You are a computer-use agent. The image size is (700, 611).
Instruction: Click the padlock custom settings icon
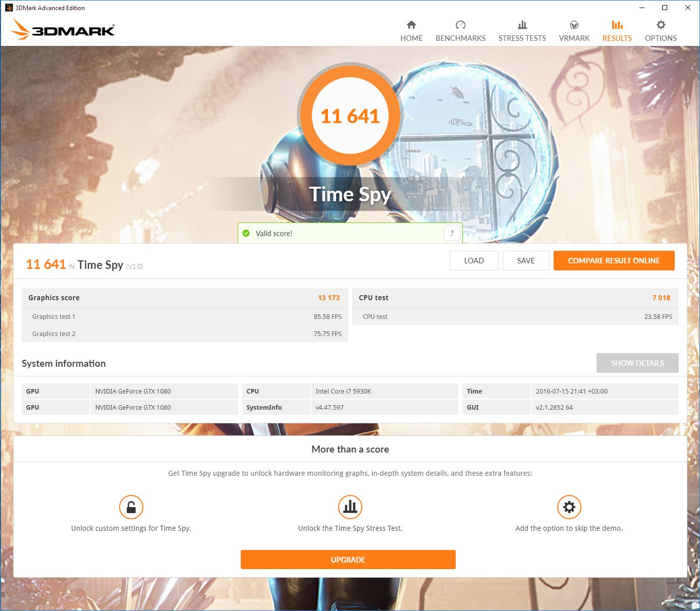coord(131,507)
